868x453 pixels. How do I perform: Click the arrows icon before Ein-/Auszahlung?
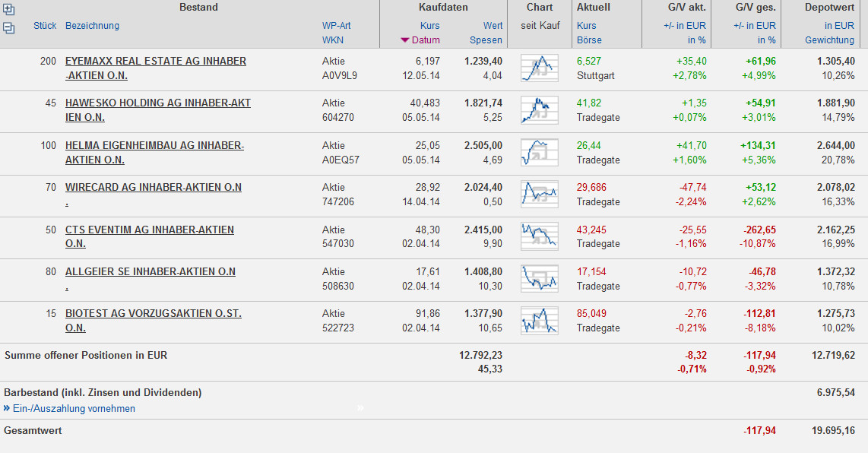(7, 408)
